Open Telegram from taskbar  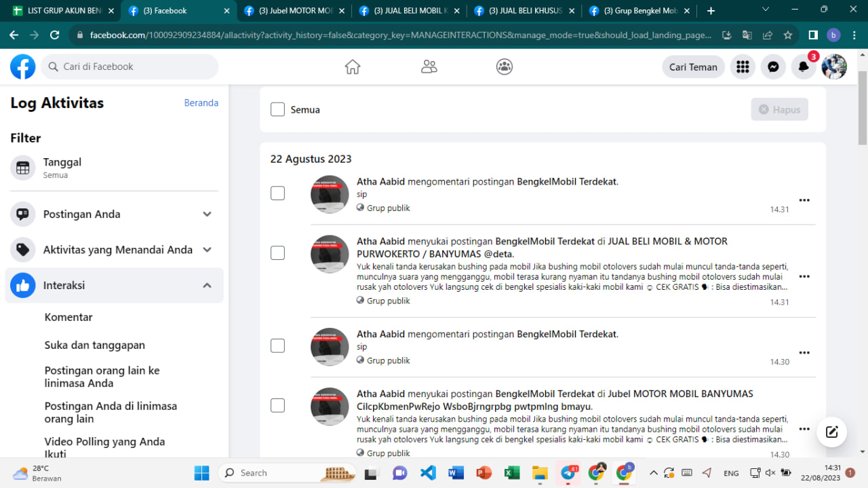(x=568, y=472)
